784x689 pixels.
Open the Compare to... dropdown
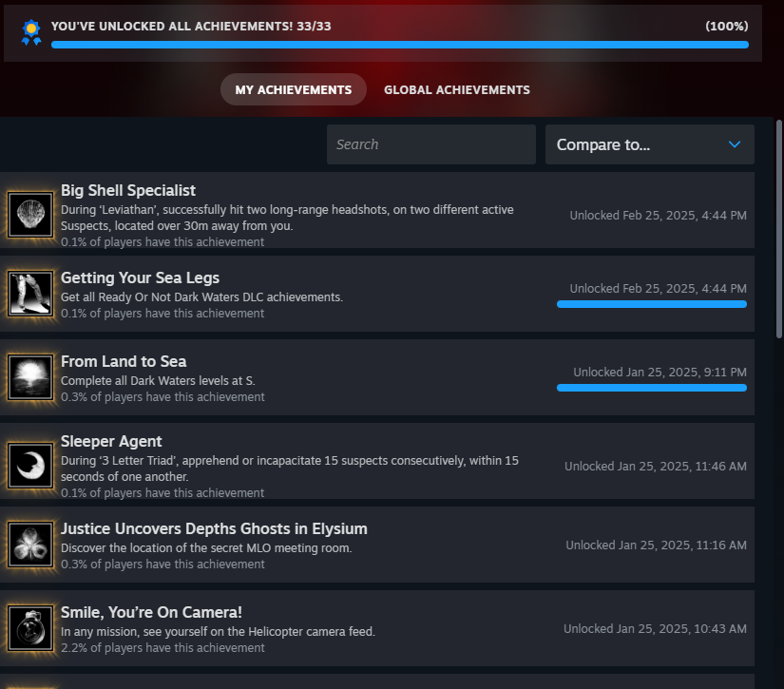point(649,144)
